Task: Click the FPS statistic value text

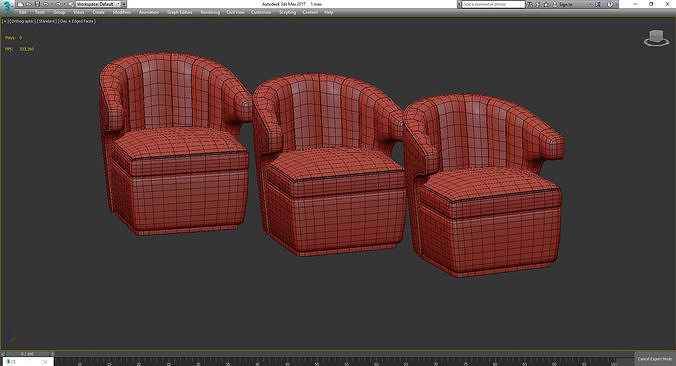Action: click(x=26, y=49)
